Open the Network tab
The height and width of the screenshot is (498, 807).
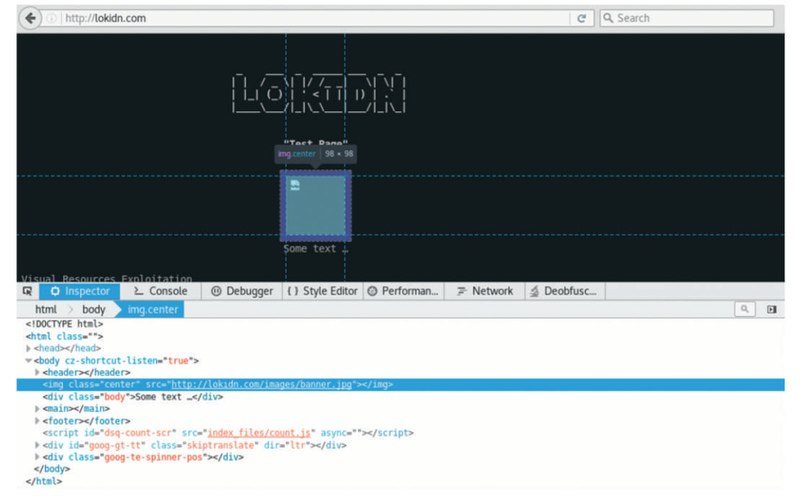484,291
